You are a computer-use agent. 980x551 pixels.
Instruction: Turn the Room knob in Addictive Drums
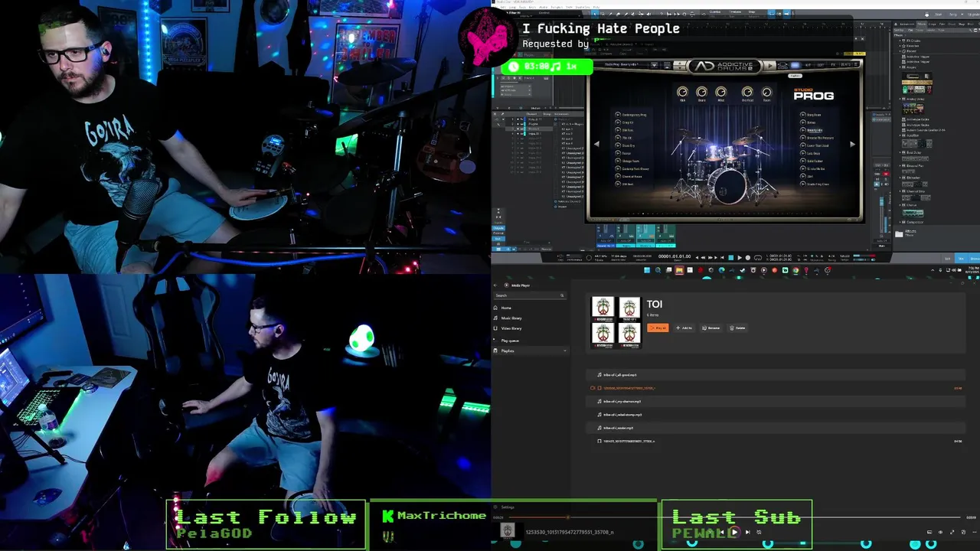pyautogui.click(x=766, y=92)
